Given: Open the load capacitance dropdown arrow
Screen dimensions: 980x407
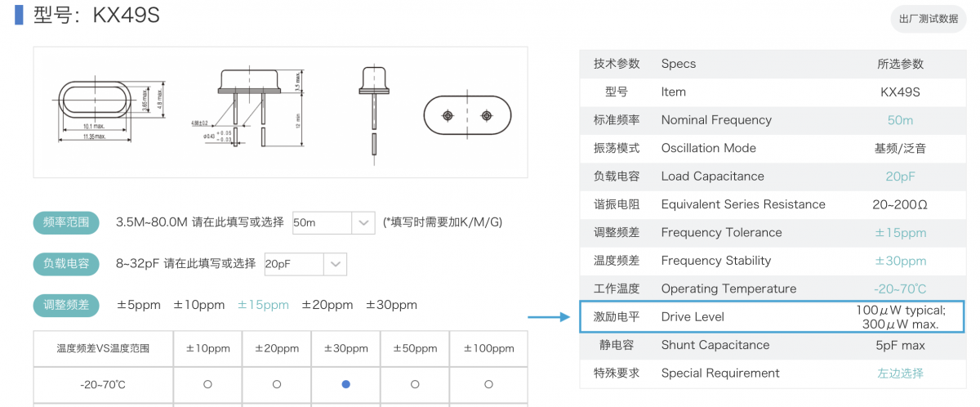Looking at the screenshot, I should (335, 264).
